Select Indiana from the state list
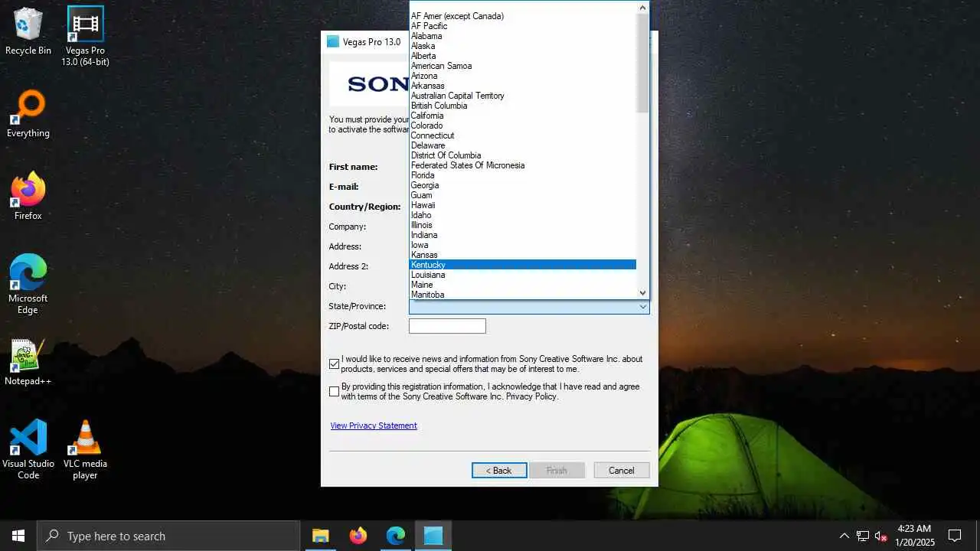Screen dimensions: 980x551 coord(523,235)
